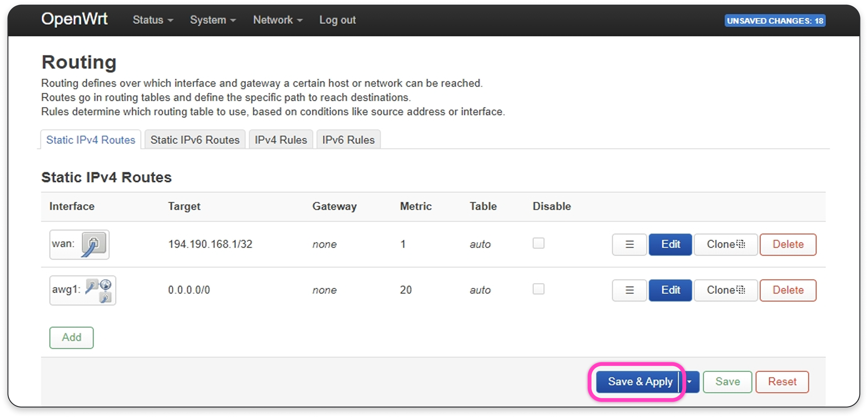868x418 pixels.
Task: Switch to Static IPv6 Routes tab
Action: point(195,140)
